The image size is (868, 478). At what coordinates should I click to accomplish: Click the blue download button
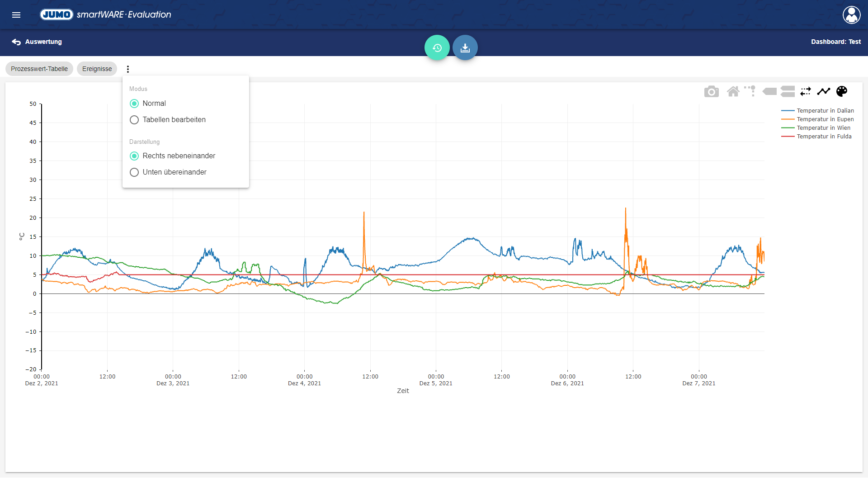point(465,47)
